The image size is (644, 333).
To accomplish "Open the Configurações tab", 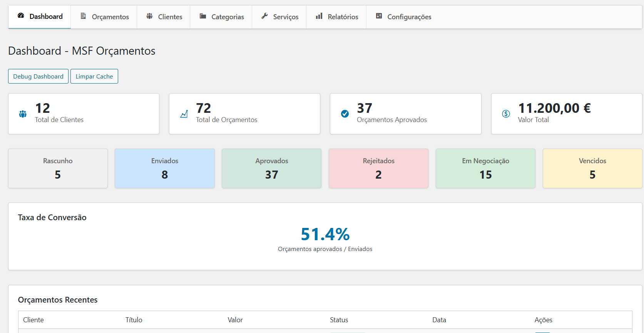I will coord(403,17).
